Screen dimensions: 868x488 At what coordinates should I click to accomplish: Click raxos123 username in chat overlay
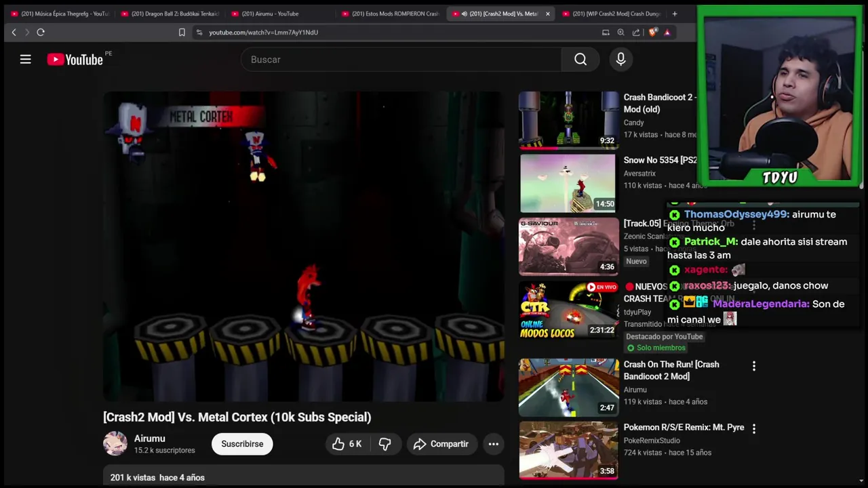coord(708,286)
